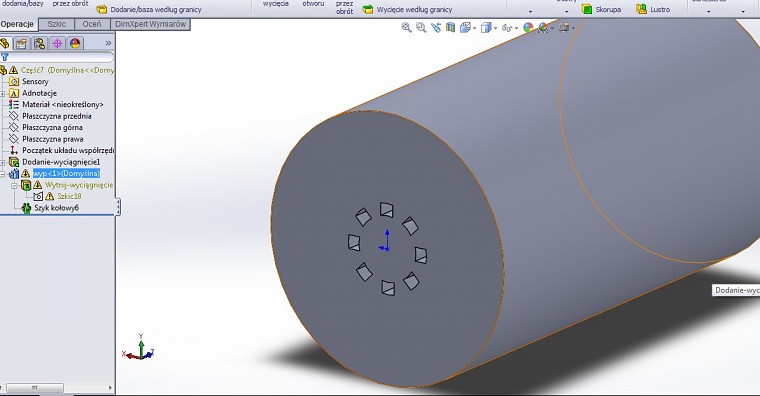Click the Edit Appearance color sphere icon
760x396 pixels.
(x=528, y=28)
